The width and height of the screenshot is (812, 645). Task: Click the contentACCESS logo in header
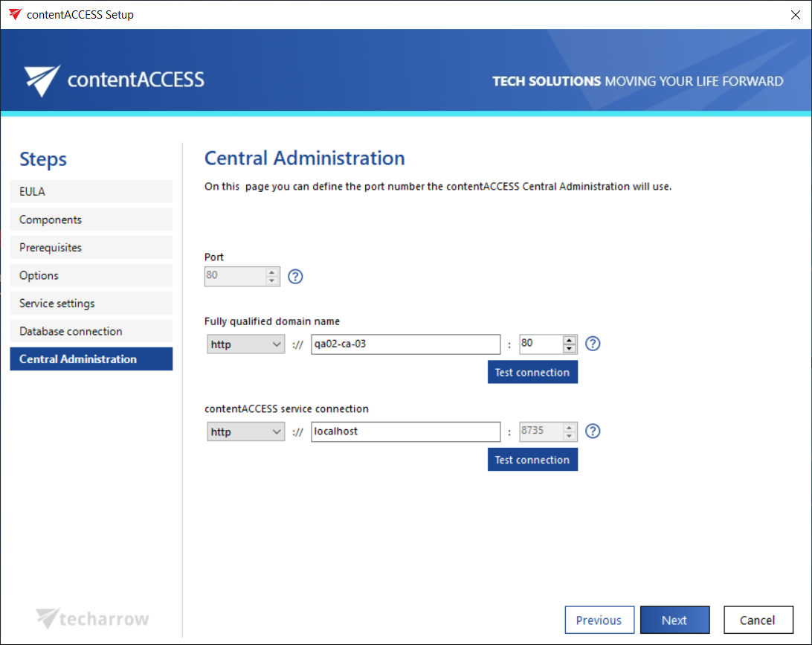coord(114,80)
